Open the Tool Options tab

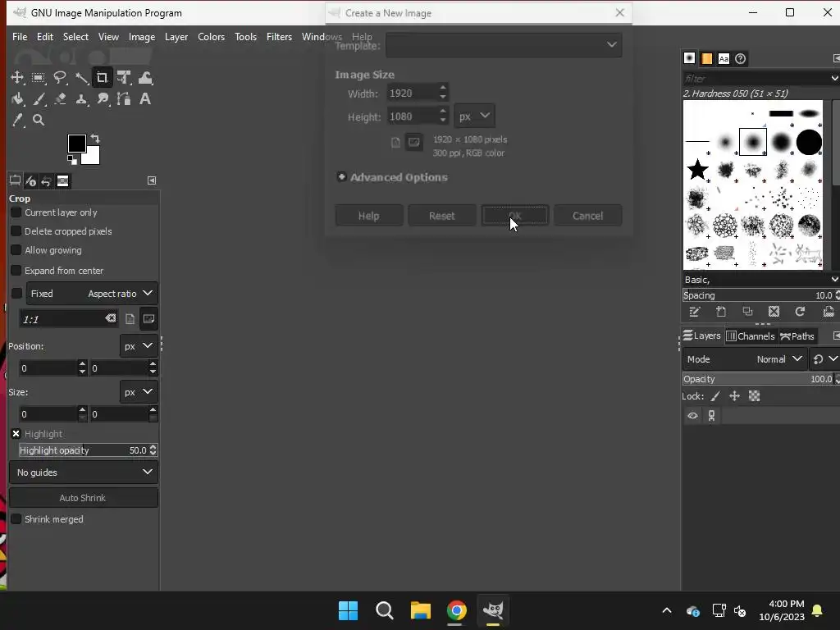click(x=15, y=181)
